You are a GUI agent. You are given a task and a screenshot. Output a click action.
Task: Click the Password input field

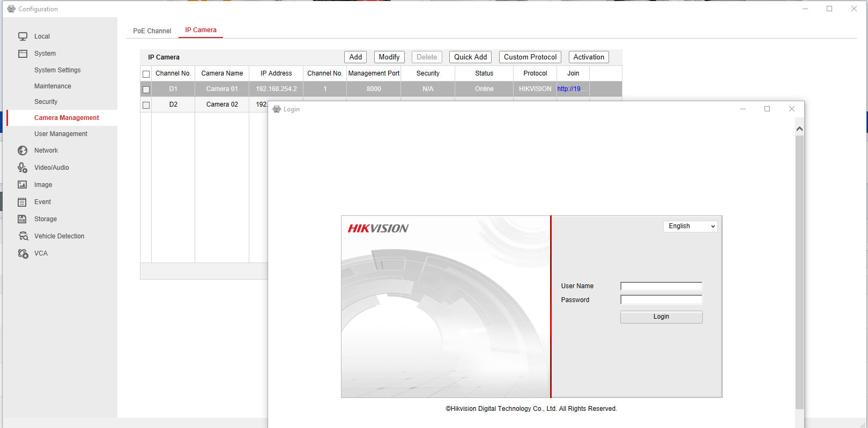pyautogui.click(x=661, y=300)
